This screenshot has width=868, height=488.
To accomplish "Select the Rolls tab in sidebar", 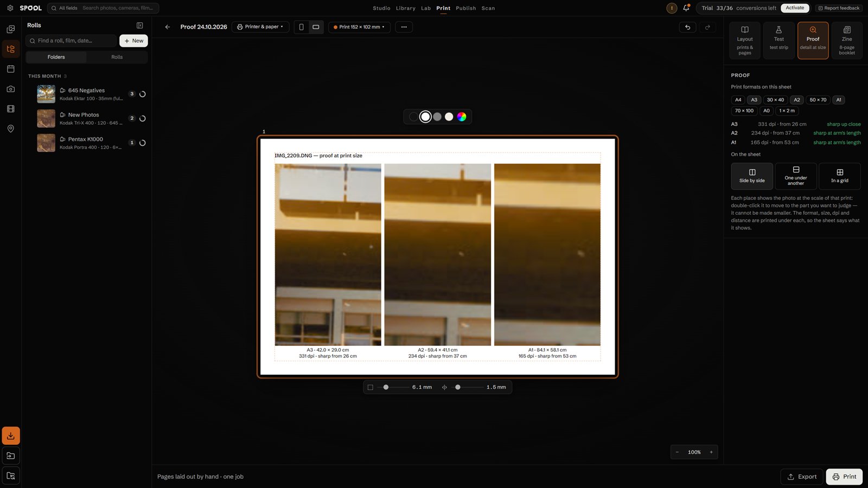I will click(117, 57).
